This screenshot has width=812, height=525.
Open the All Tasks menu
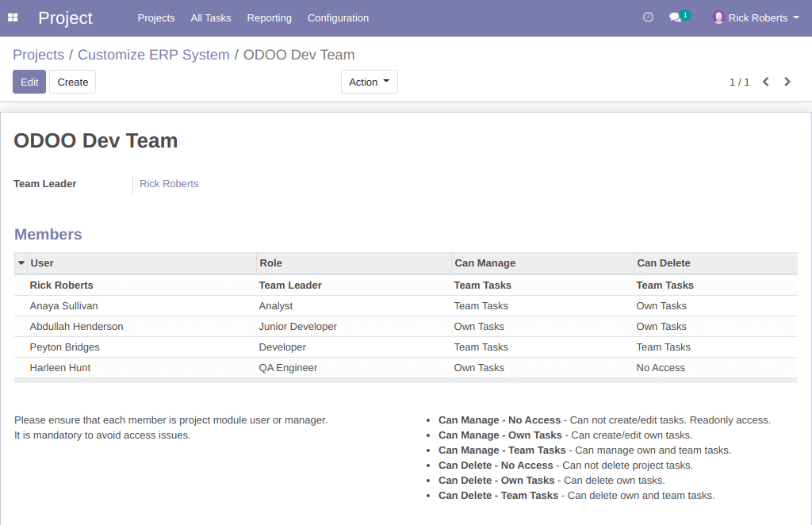(x=210, y=17)
